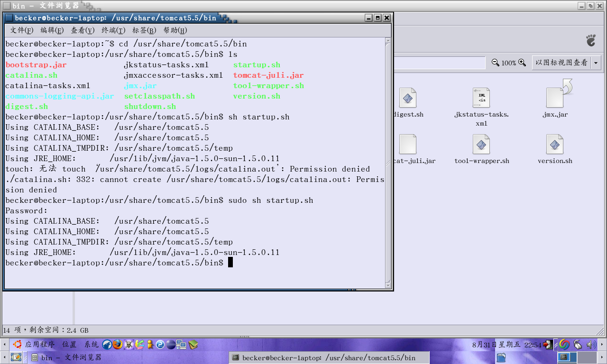Click the terminal scrollbar up arrow
The width and height of the screenshot is (607, 364).
point(388,41)
